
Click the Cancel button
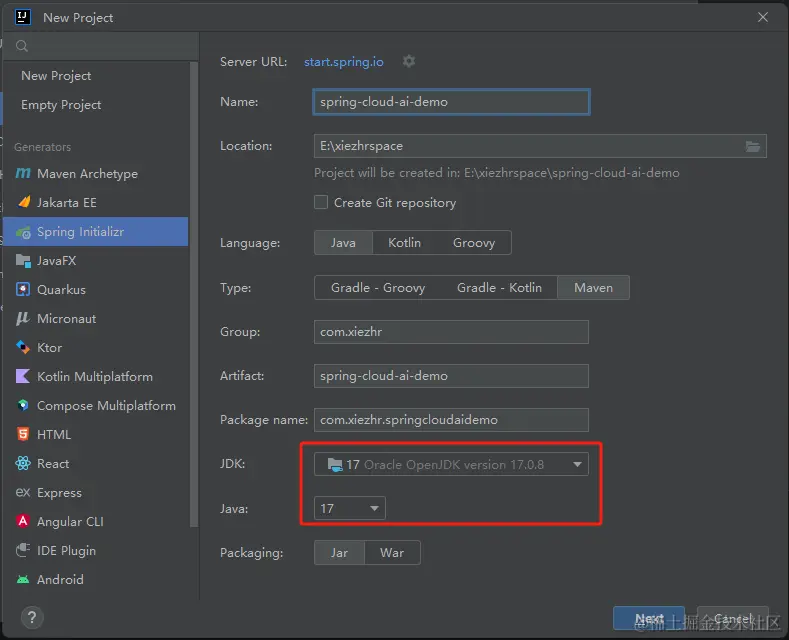(733, 618)
